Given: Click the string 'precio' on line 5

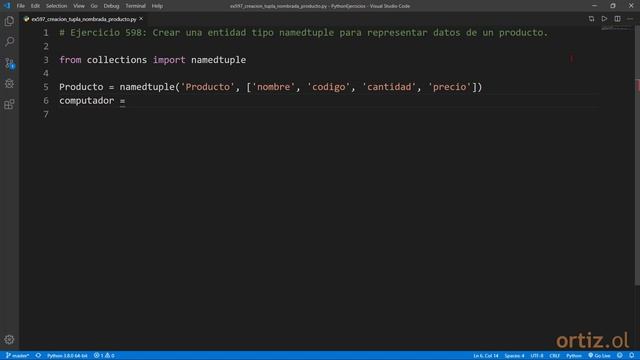Looking at the screenshot, I should tap(449, 87).
